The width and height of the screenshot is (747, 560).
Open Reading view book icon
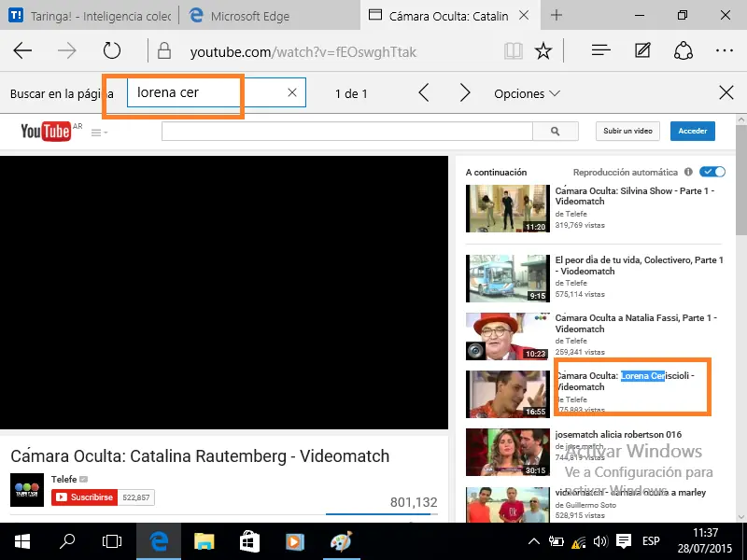(x=514, y=50)
